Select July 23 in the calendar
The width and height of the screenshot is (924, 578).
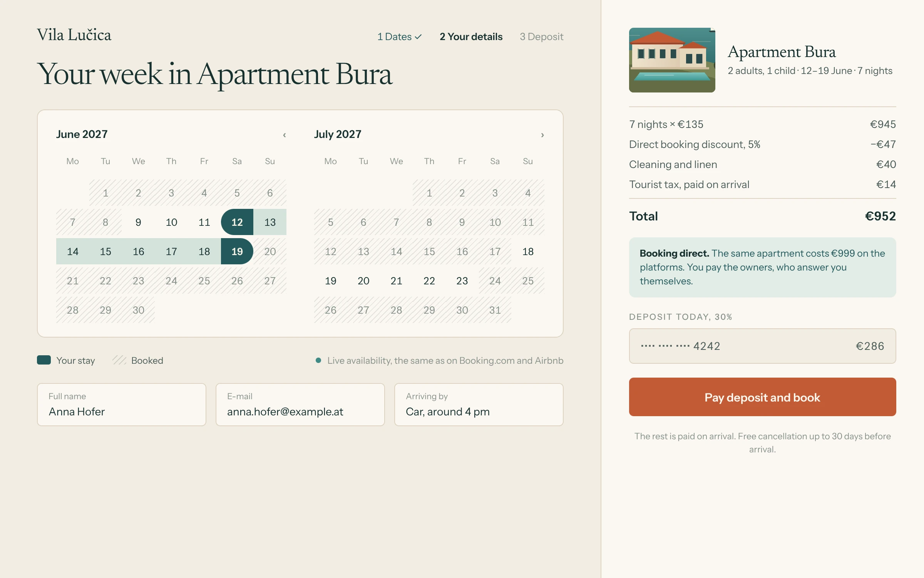(x=462, y=281)
